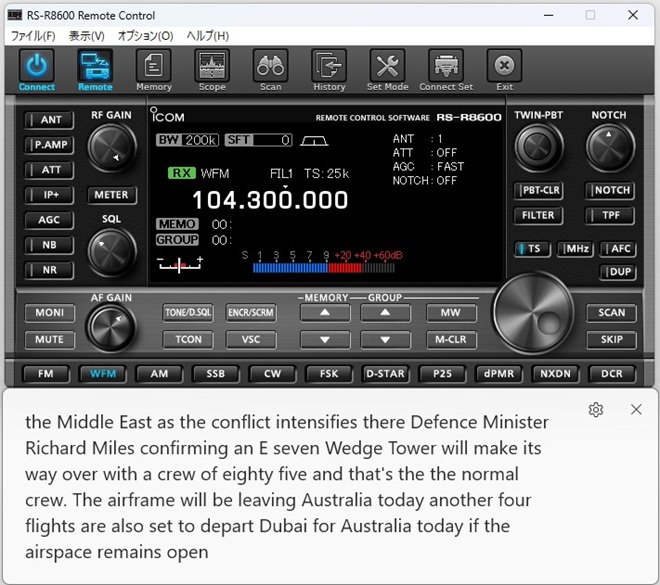This screenshot has width=660, height=585.
Task: Open the Connect Set icon
Action: pos(446,66)
